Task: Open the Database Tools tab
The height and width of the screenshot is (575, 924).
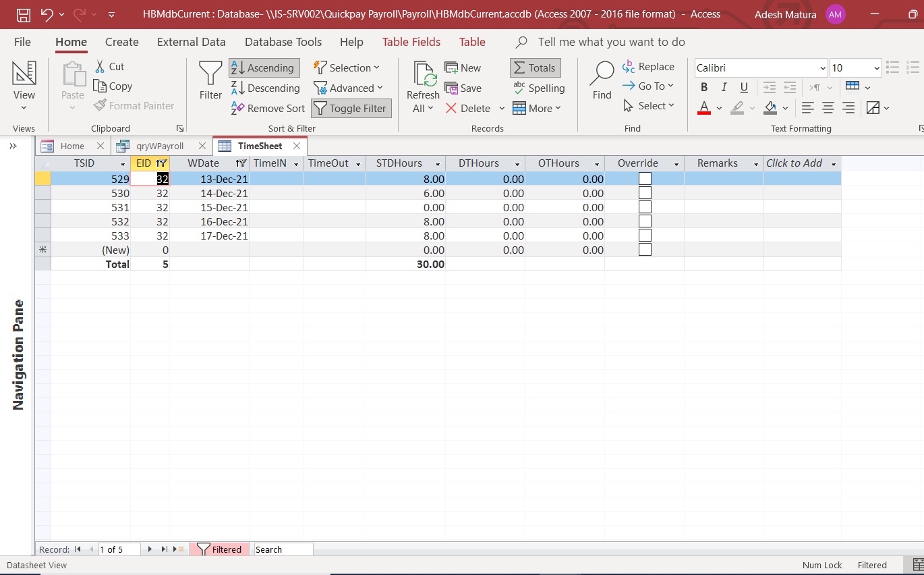Action: click(283, 42)
